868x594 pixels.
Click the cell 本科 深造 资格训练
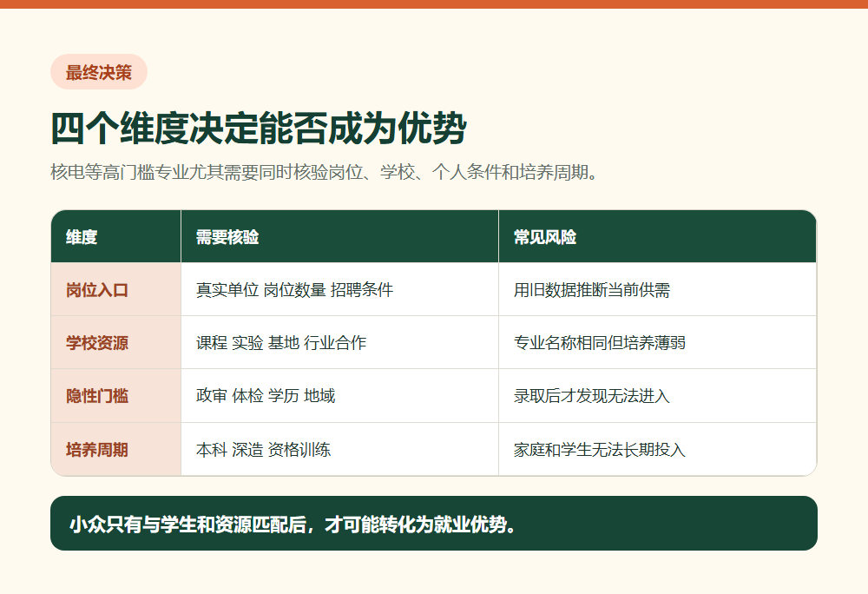pos(339,450)
